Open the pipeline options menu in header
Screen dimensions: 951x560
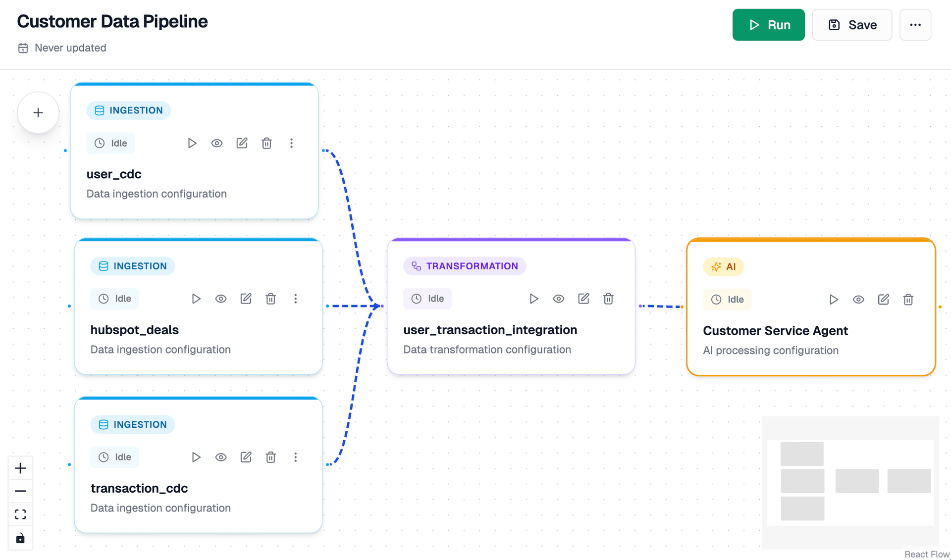[915, 25]
